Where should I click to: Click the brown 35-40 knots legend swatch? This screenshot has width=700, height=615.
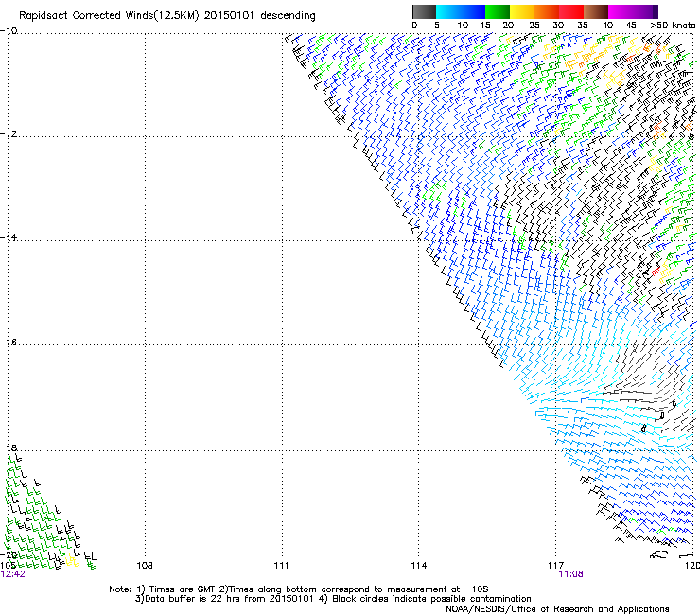[x=596, y=11]
